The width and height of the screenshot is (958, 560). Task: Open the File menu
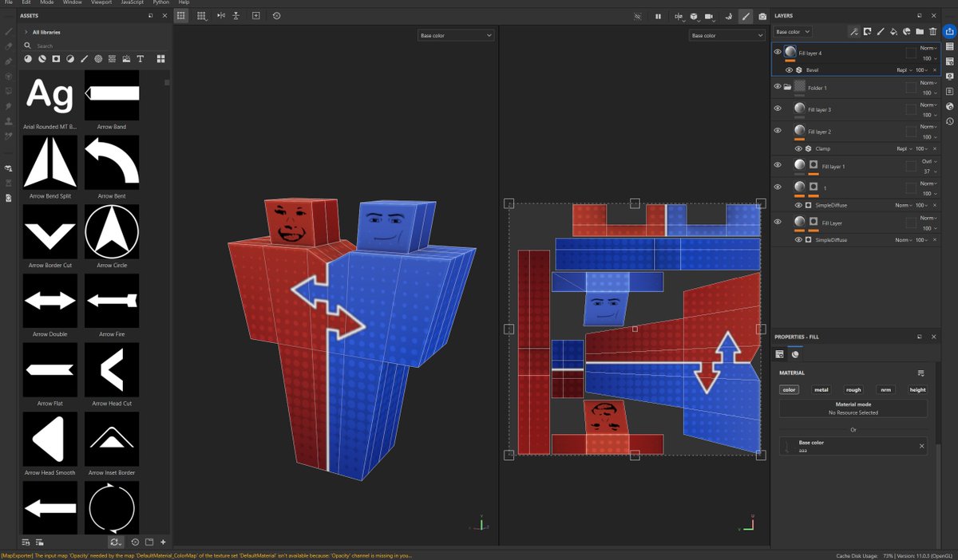[8, 3]
